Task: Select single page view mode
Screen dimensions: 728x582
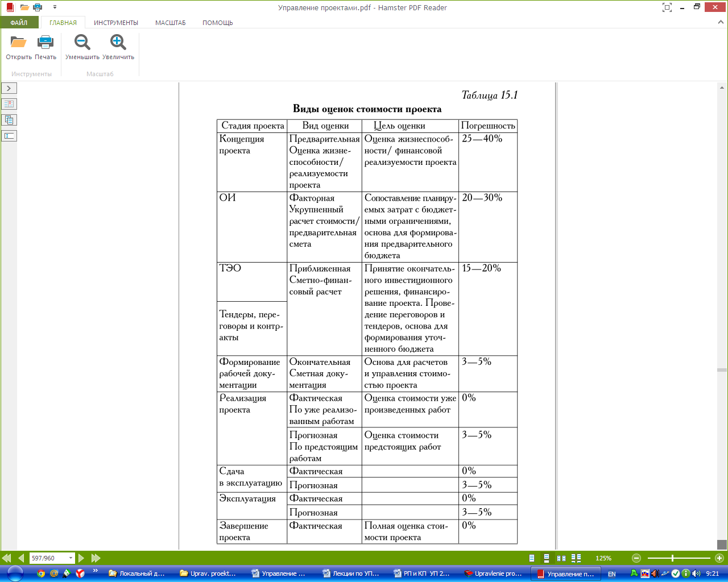Action: 532,558
